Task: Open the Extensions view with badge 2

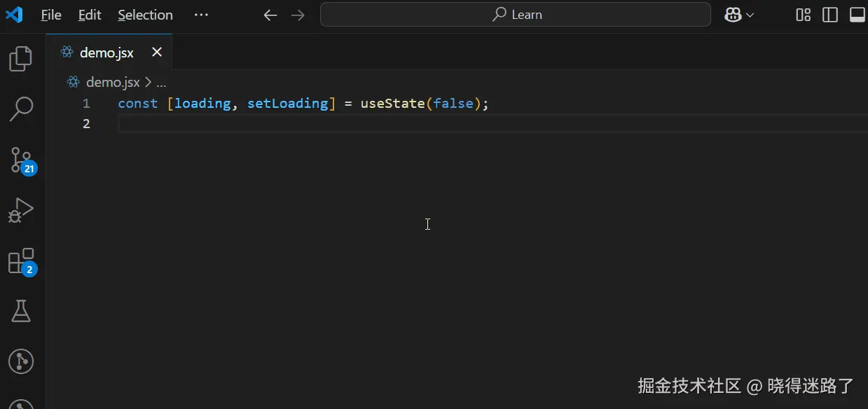Action: pos(21,261)
